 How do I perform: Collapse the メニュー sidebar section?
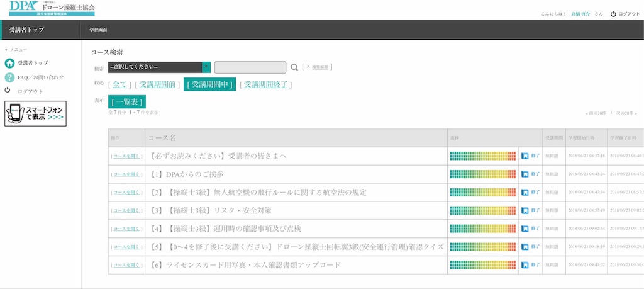(x=16, y=50)
